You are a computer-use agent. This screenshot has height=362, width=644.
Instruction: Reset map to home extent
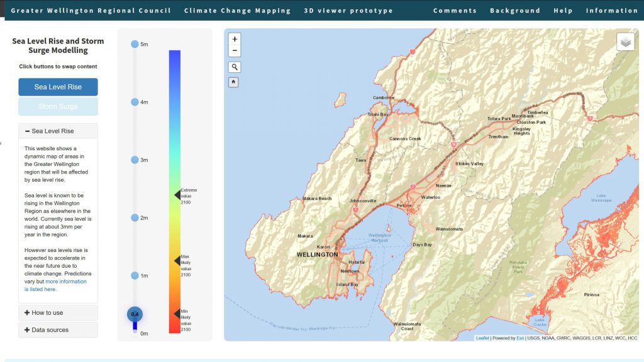(233, 82)
